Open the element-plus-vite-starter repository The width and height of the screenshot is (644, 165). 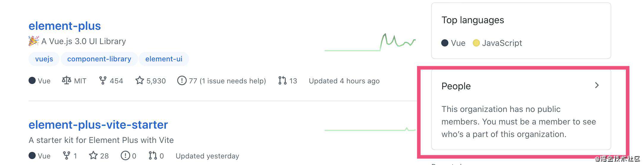98,124
